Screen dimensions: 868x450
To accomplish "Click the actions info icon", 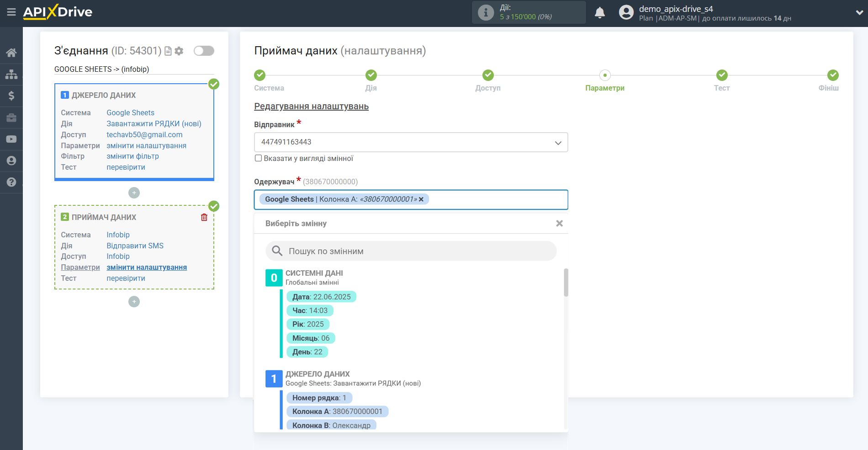I will click(x=486, y=12).
